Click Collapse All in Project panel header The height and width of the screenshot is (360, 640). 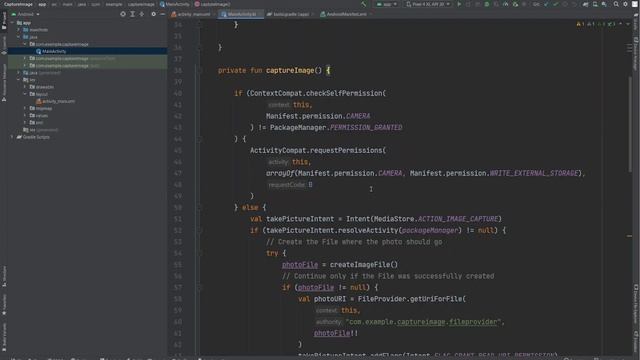point(142,14)
